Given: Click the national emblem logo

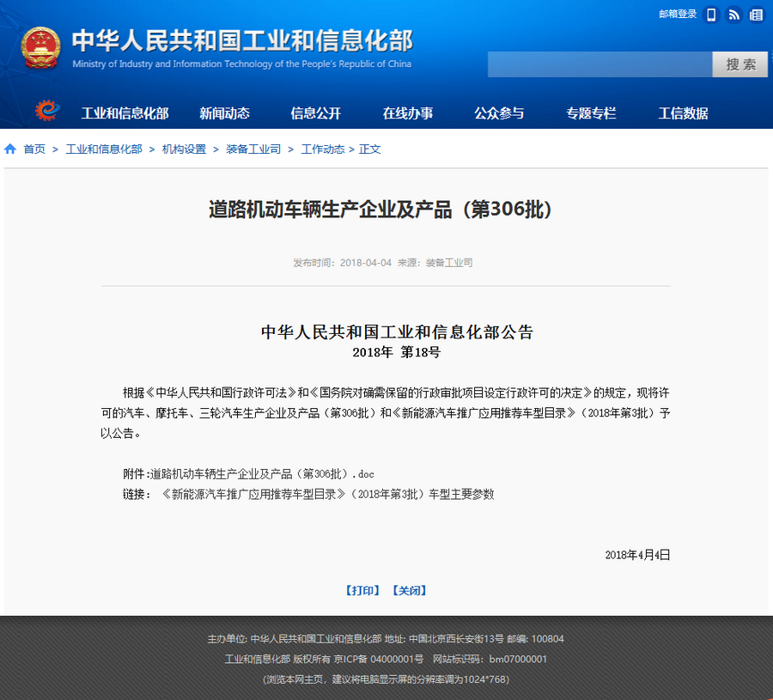Looking at the screenshot, I should [40, 47].
